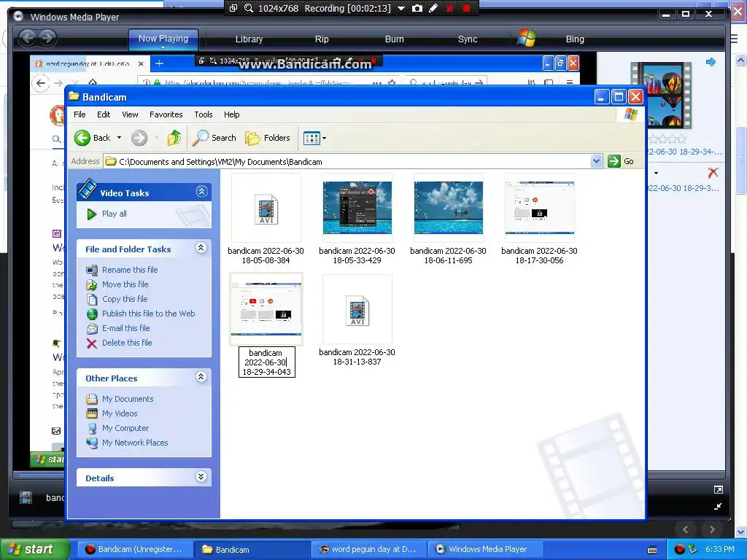Click Media Player full screen view icon
Screen dimensions: 747x560
pyautogui.click(x=718, y=489)
